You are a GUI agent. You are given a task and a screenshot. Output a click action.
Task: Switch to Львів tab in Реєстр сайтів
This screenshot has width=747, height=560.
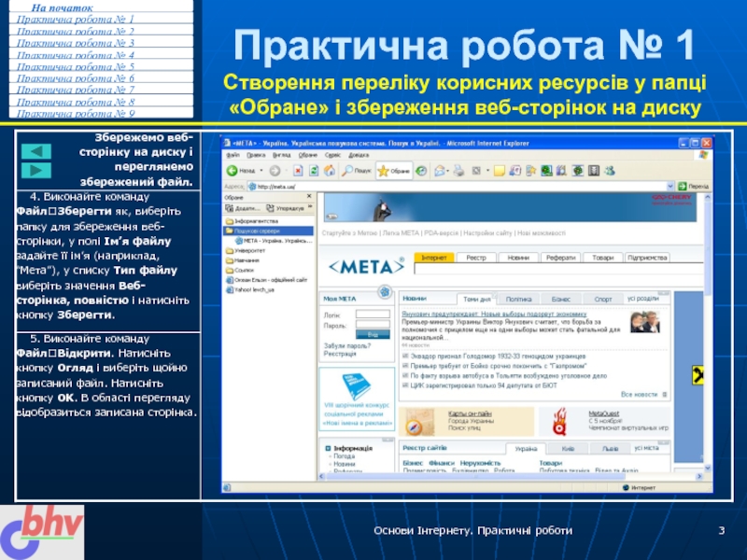[x=610, y=449]
